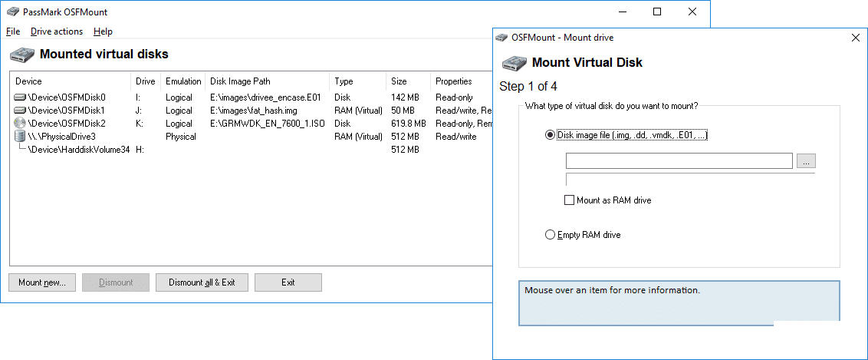Select \Device\HarddiskVolume34 child entry
This screenshot has width=868, height=360.
[x=79, y=150]
